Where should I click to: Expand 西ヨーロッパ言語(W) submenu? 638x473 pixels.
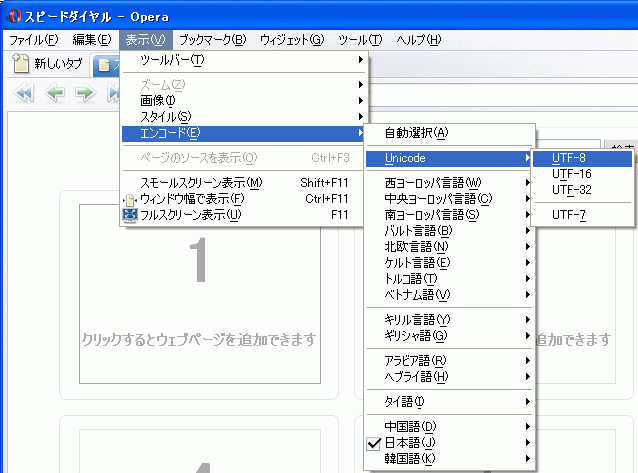(449, 183)
